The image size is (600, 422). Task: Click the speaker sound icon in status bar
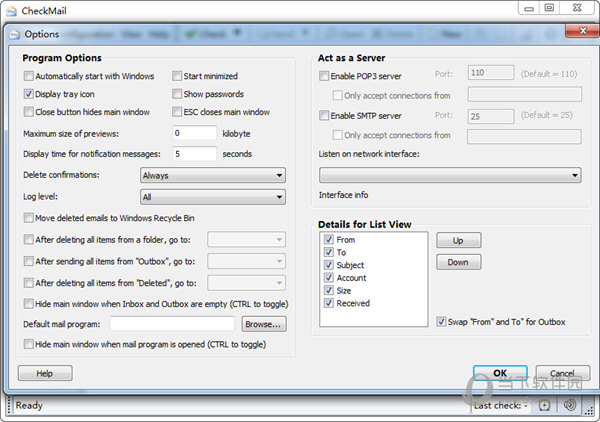(x=570, y=404)
